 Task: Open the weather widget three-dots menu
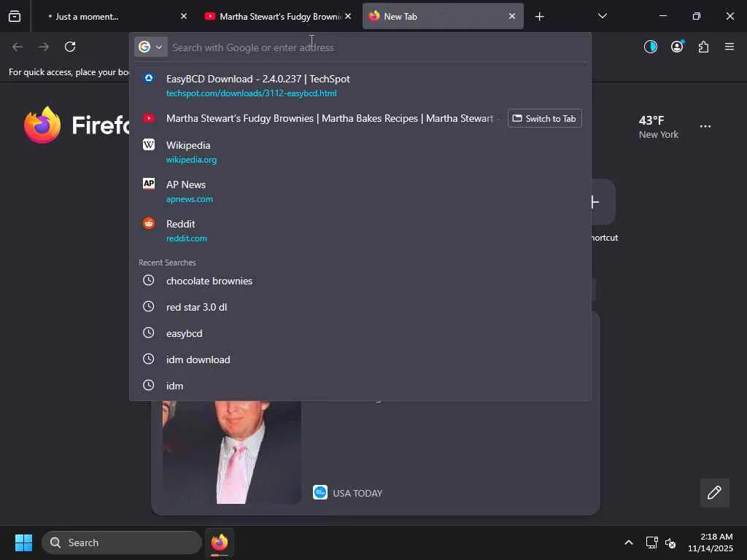pos(705,127)
